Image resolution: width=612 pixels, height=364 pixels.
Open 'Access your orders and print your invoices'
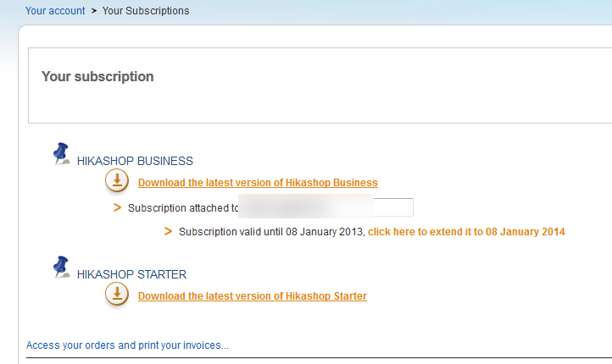pyautogui.click(x=127, y=345)
